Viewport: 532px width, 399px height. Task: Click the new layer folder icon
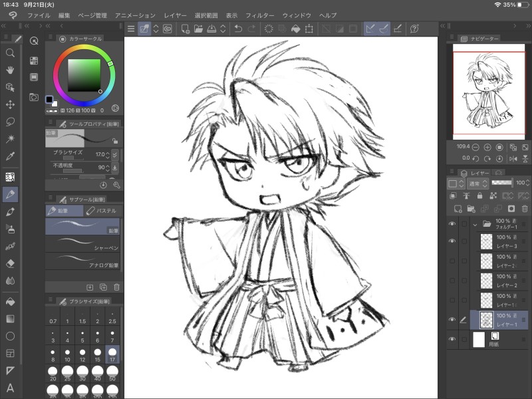[471, 209]
